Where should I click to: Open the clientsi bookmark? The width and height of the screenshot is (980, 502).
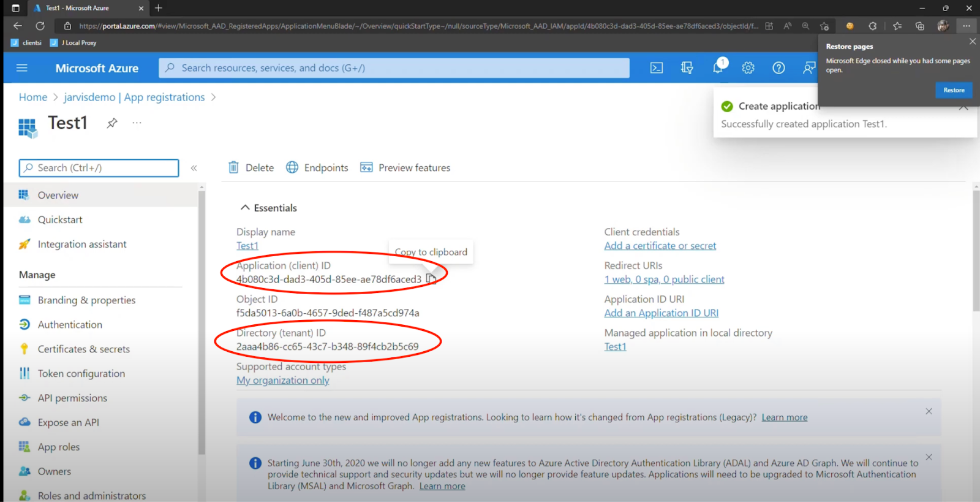point(26,43)
